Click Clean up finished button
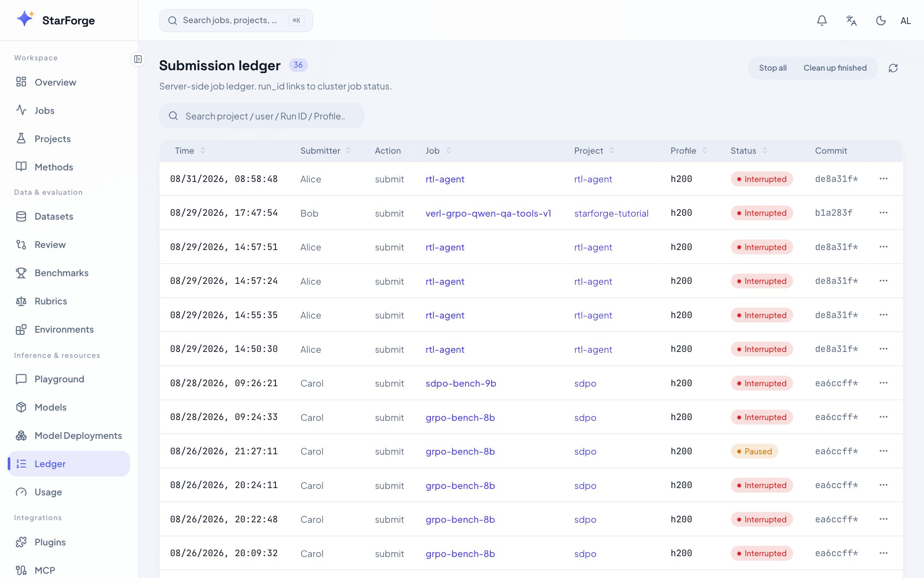This screenshot has height=578, width=924. pos(835,68)
